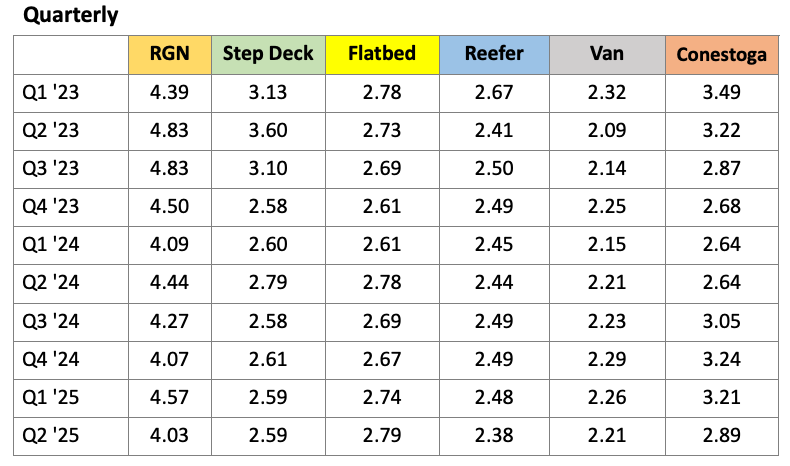Click RGN value 4.39 for Q1 '23
This screenshot has height=466, width=790.
169,93
